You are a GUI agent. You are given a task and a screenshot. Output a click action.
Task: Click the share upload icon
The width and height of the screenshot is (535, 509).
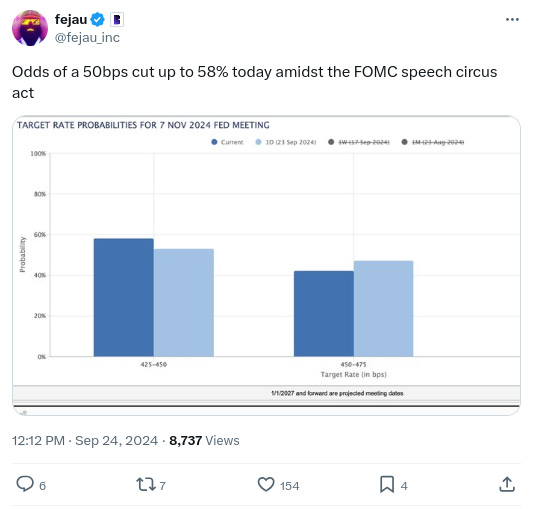[507, 484]
